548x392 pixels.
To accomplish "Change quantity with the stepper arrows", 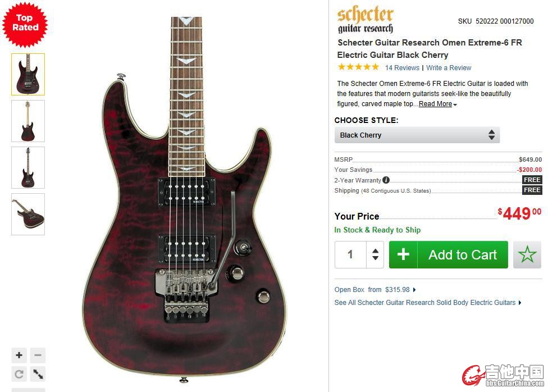I will coord(376,254).
